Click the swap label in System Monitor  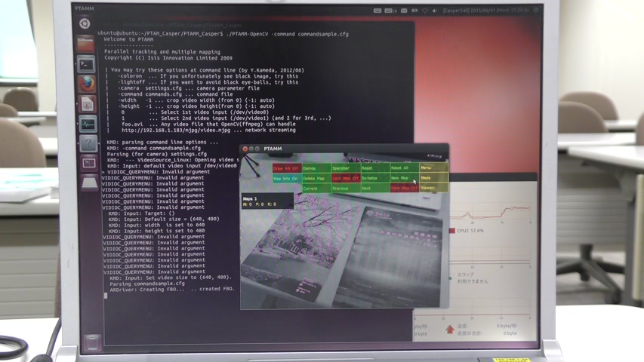465,275
